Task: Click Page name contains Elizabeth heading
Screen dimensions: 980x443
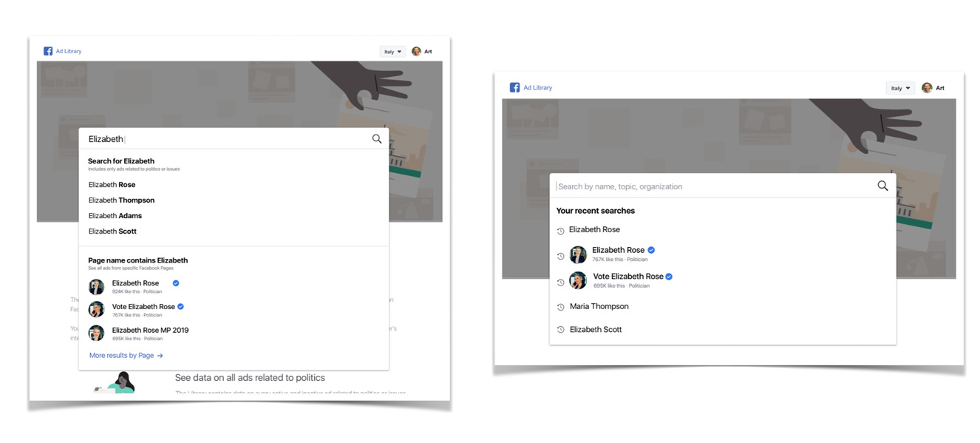Action: pyautogui.click(x=138, y=260)
